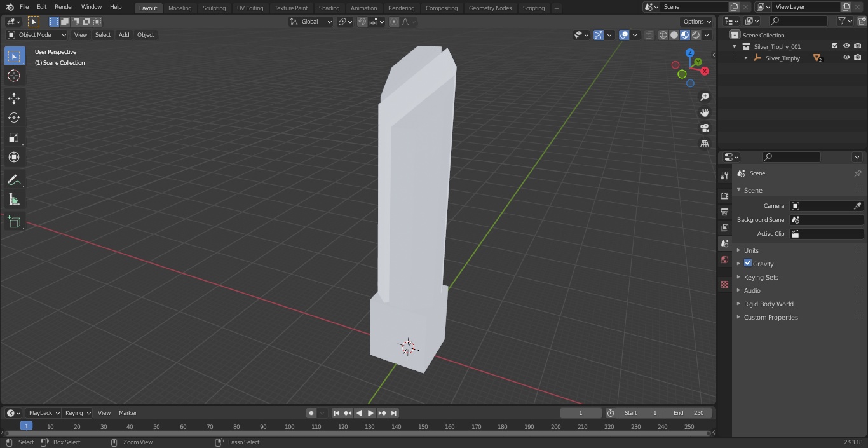Activate the Transform tool
The width and height of the screenshot is (868, 448).
click(14, 157)
